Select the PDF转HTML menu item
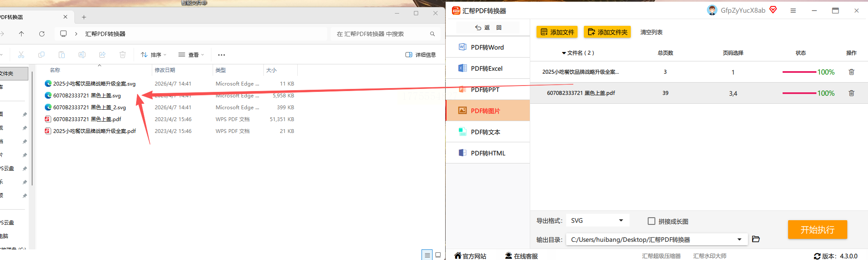This screenshot has width=868, height=260. [487, 153]
